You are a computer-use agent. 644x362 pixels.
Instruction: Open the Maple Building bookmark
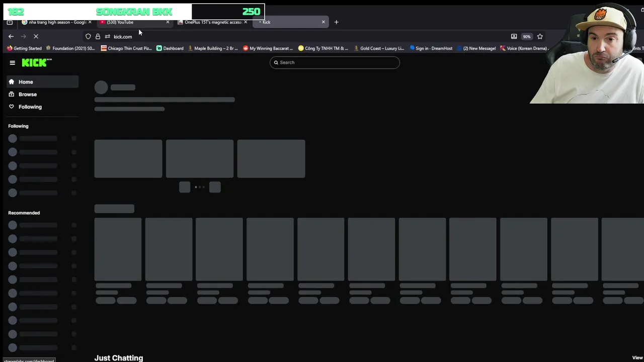pyautogui.click(x=213, y=48)
